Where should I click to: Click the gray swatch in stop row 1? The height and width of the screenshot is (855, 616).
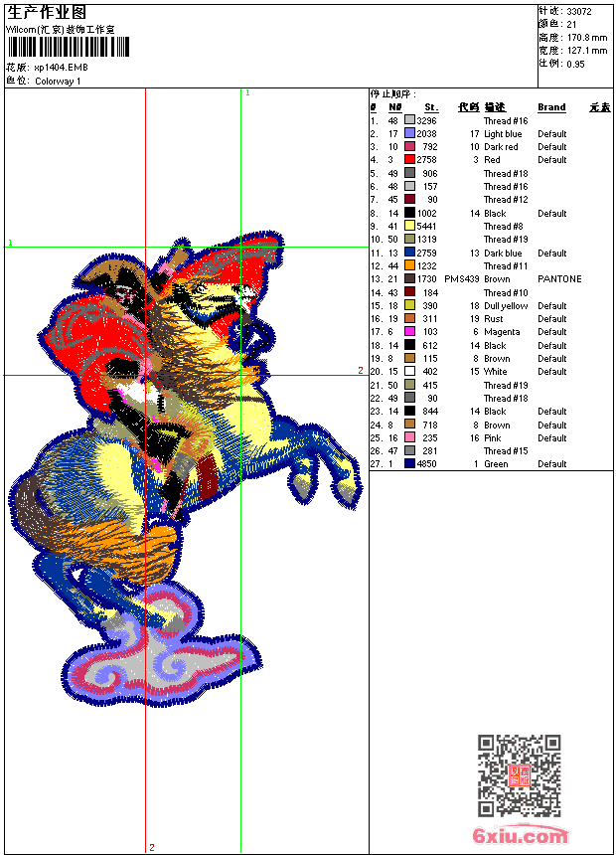[409, 120]
